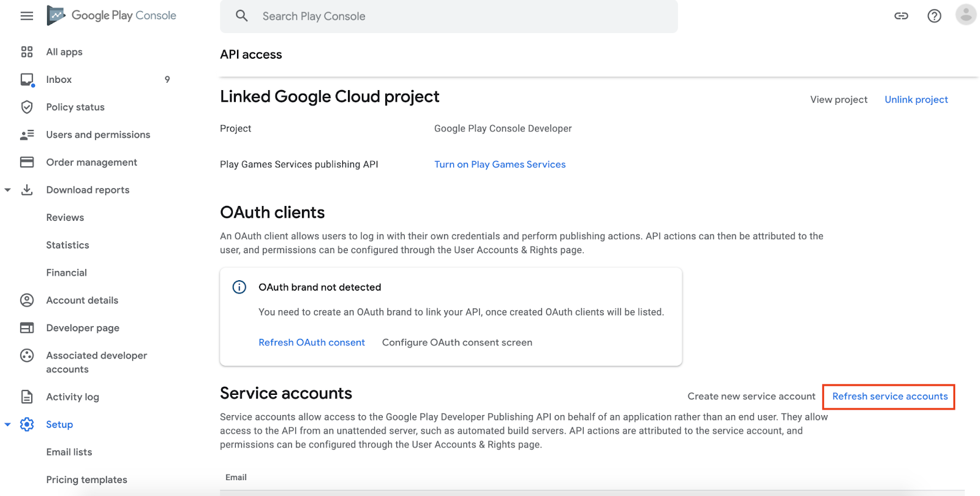Click Refresh service accounts link
The height and width of the screenshot is (496, 980).
point(889,397)
